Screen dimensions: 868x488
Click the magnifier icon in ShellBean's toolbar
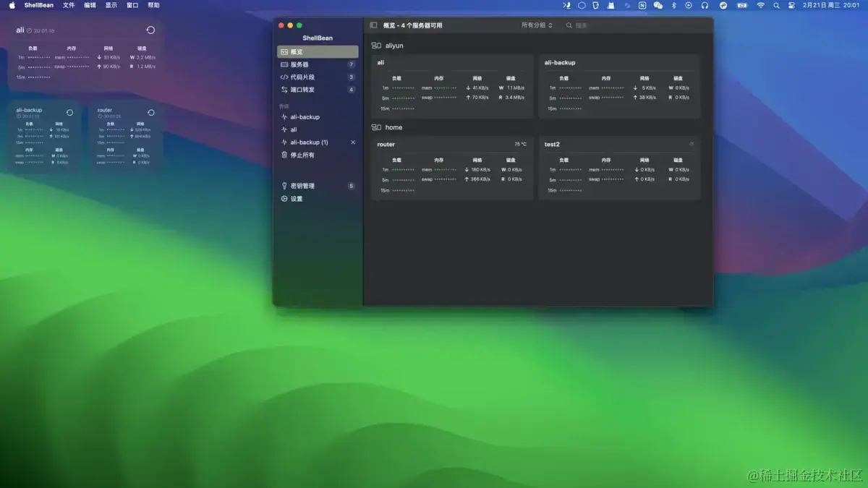click(569, 25)
